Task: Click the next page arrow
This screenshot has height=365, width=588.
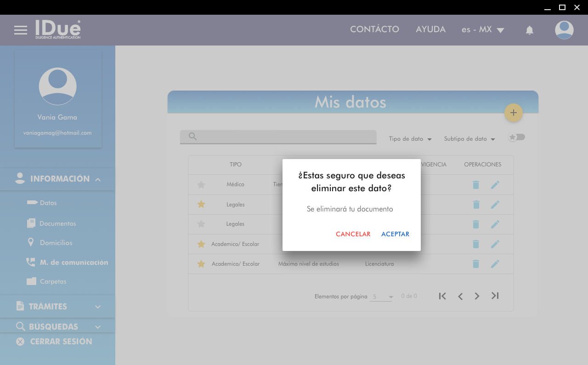Action: click(477, 296)
